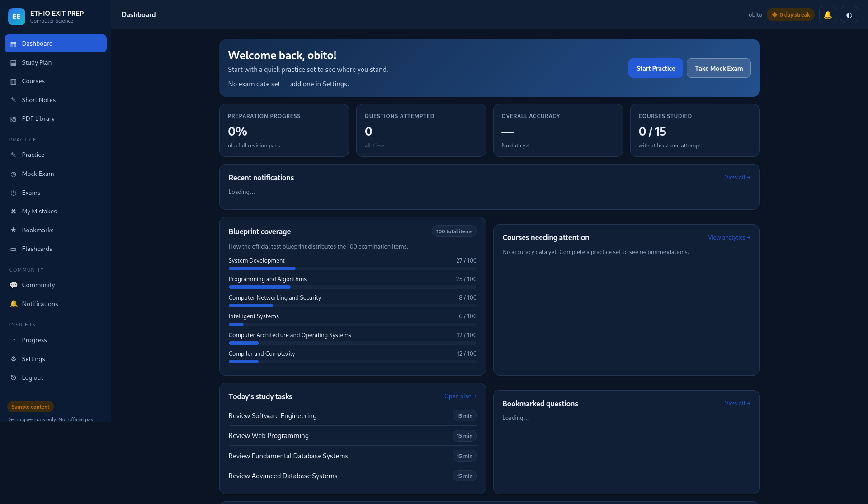
Task: Click the obito username in the header
Action: click(755, 15)
